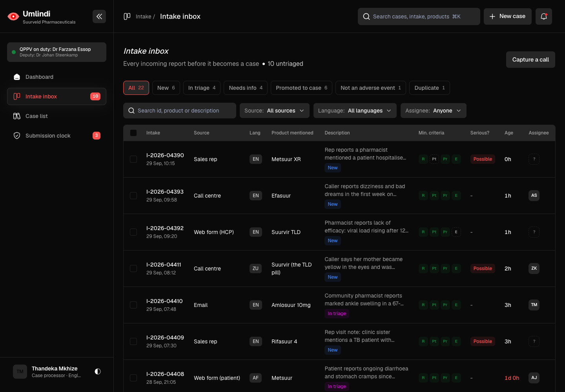
Task: Switch to the Needs info tab
Action: tap(246, 88)
